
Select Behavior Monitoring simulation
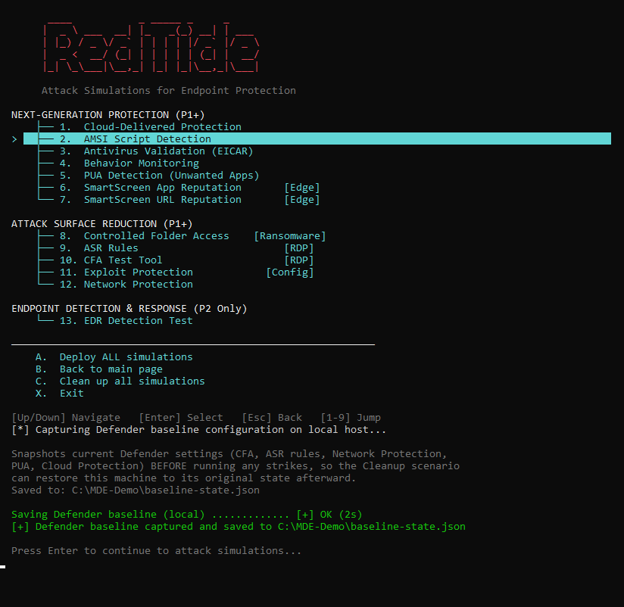point(129,163)
